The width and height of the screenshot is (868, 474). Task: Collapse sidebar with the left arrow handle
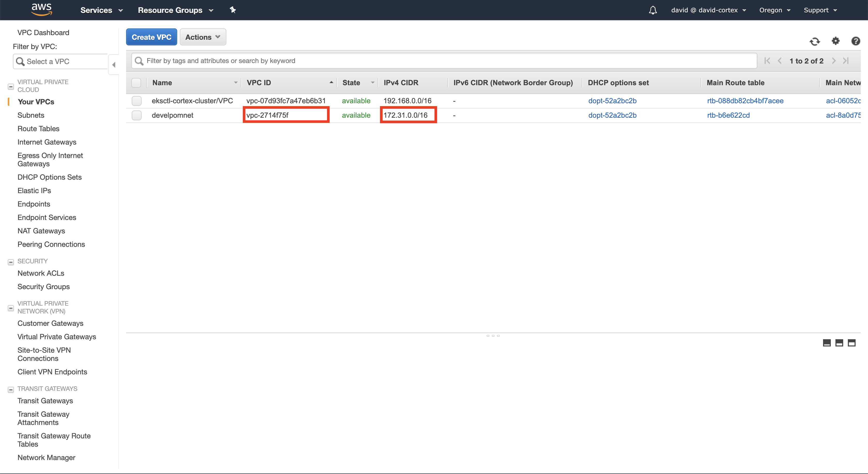[x=114, y=65]
